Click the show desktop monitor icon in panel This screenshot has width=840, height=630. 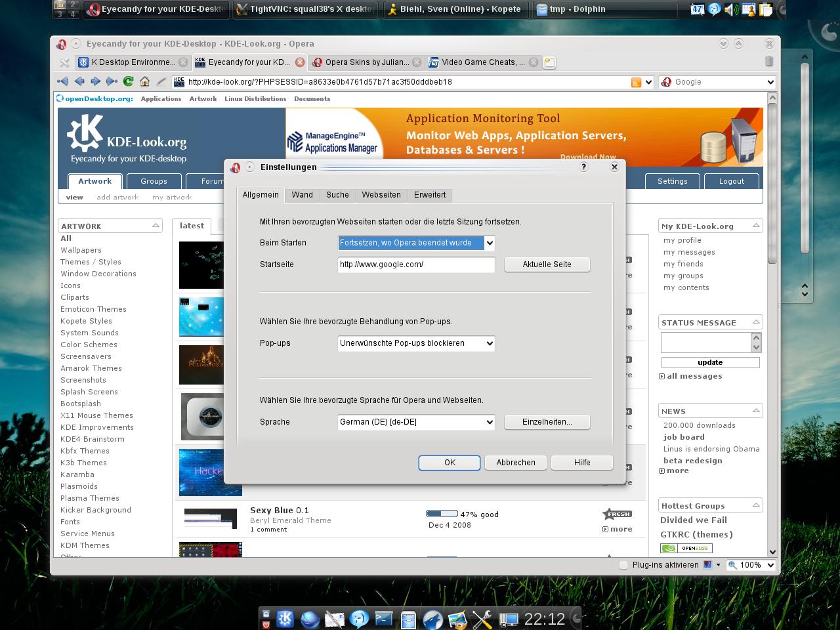(x=508, y=618)
